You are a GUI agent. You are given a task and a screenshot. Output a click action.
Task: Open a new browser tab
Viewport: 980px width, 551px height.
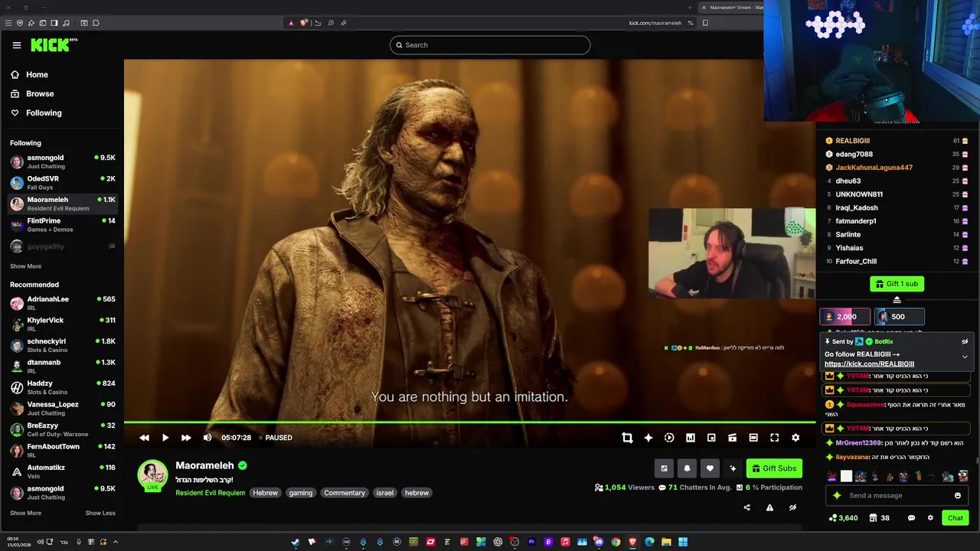click(690, 8)
